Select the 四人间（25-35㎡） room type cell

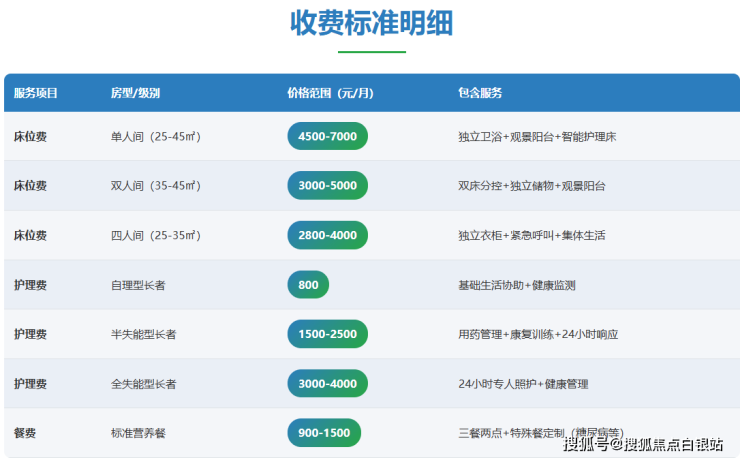coord(156,236)
